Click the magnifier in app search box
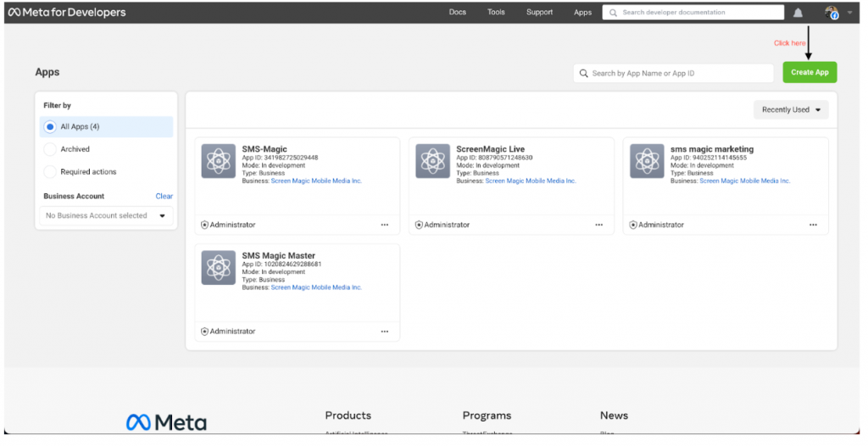 (x=583, y=73)
